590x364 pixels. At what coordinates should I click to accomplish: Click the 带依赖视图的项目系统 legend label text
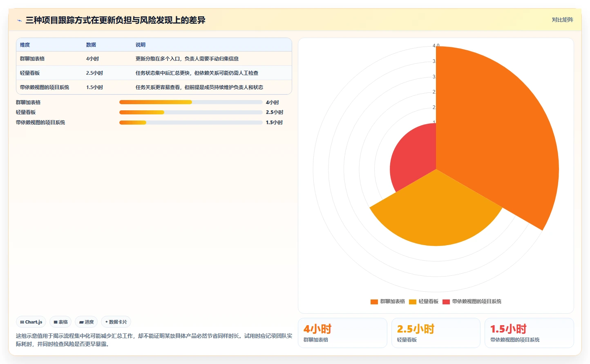click(476, 301)
